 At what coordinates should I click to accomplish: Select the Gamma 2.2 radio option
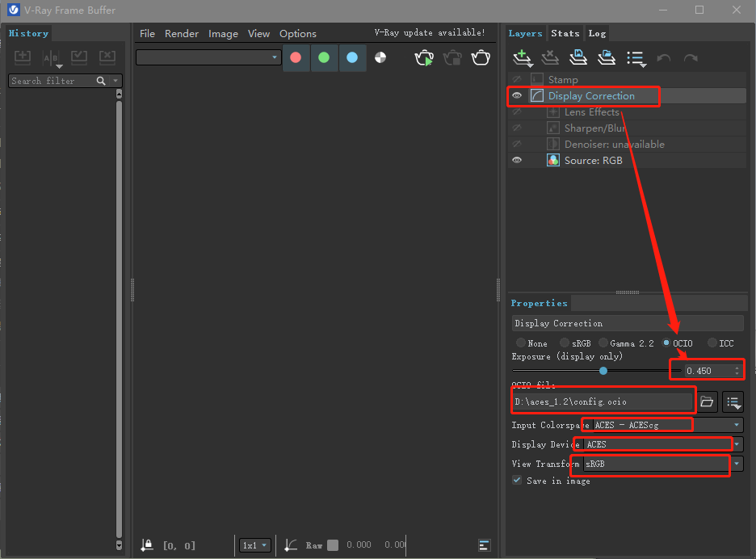603,343
